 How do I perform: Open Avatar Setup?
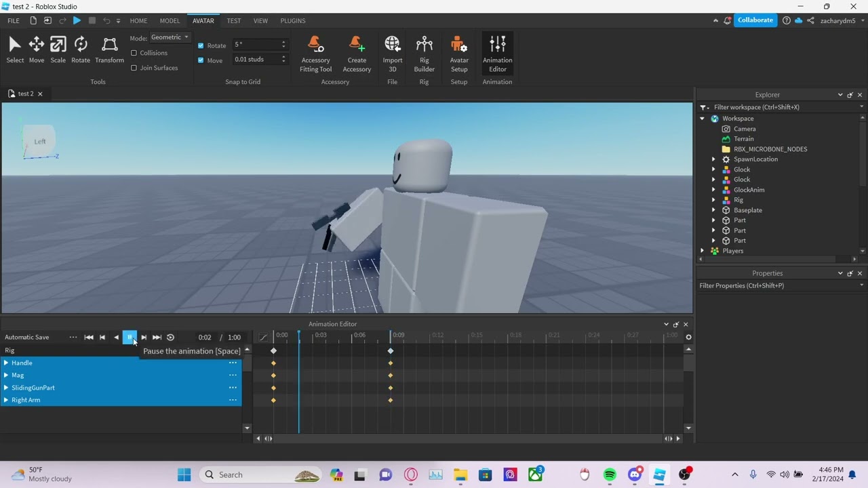(459, 54)
